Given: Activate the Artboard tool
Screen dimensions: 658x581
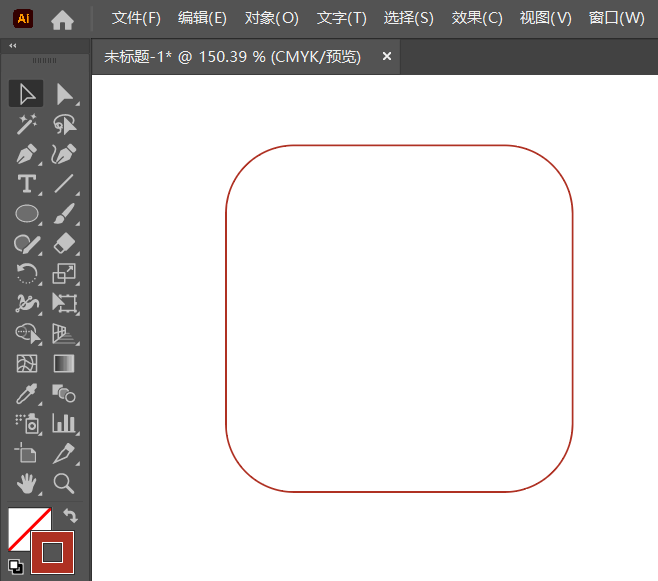Looking at the screenshot, I should [x=26, y=453].
